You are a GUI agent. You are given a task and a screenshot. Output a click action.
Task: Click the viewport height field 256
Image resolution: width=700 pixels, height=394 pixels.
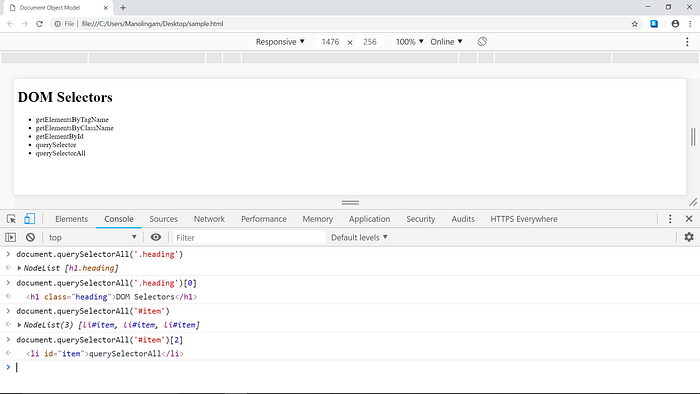coord(370,42)
